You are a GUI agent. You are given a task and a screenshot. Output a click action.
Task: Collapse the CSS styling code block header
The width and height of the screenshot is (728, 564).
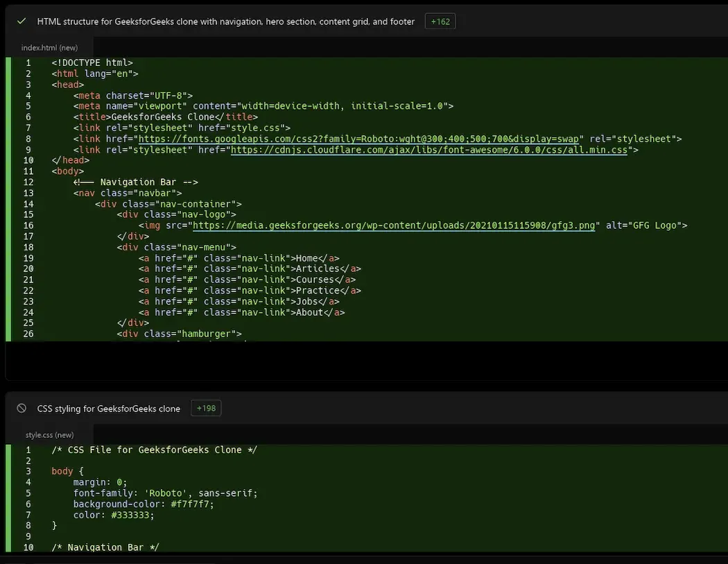tap(107, 408)
